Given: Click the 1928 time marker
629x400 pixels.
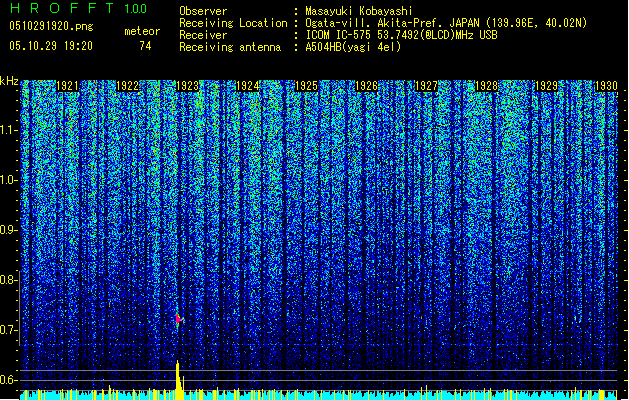Looking at the screenshot, I should [x=487, y=86].
